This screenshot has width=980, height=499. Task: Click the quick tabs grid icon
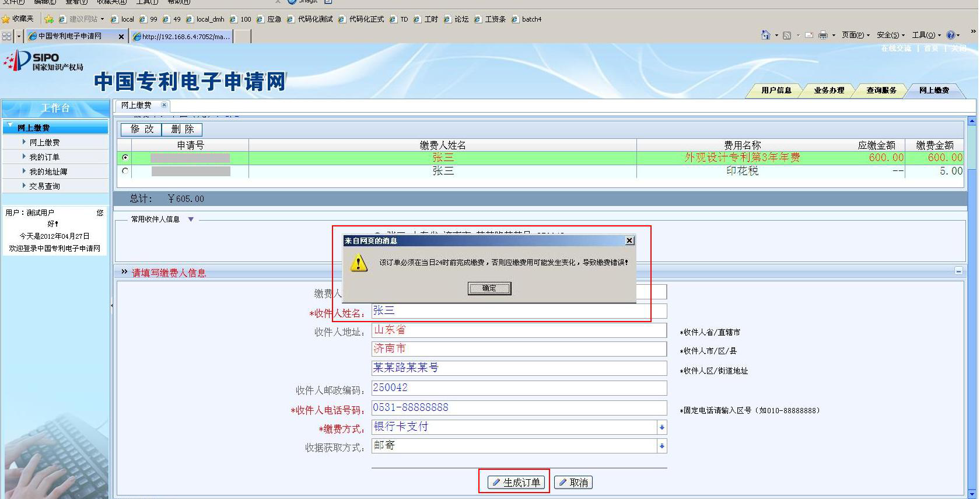7,36
